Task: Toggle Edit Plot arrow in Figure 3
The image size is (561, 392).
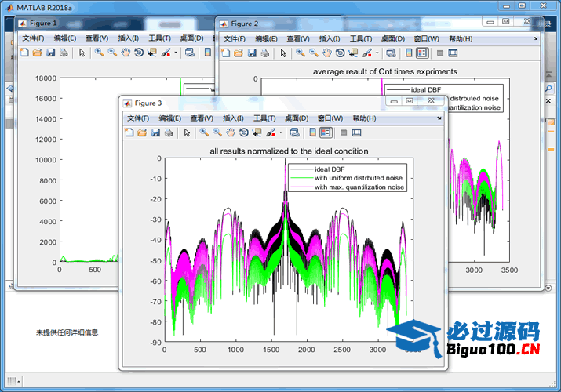Action: point(187,132)
